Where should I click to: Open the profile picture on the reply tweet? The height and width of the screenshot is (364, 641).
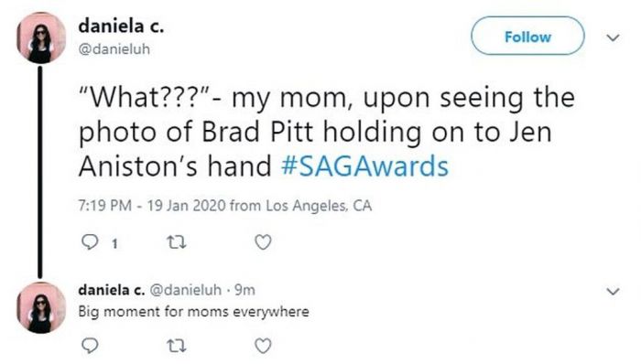[40, 307]
